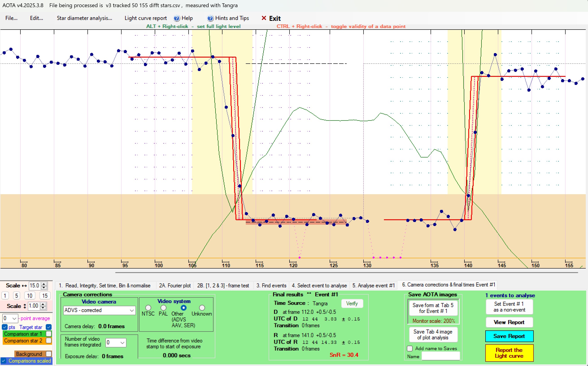Click the Name input field
588x366 pixels.
click(440, 356)
